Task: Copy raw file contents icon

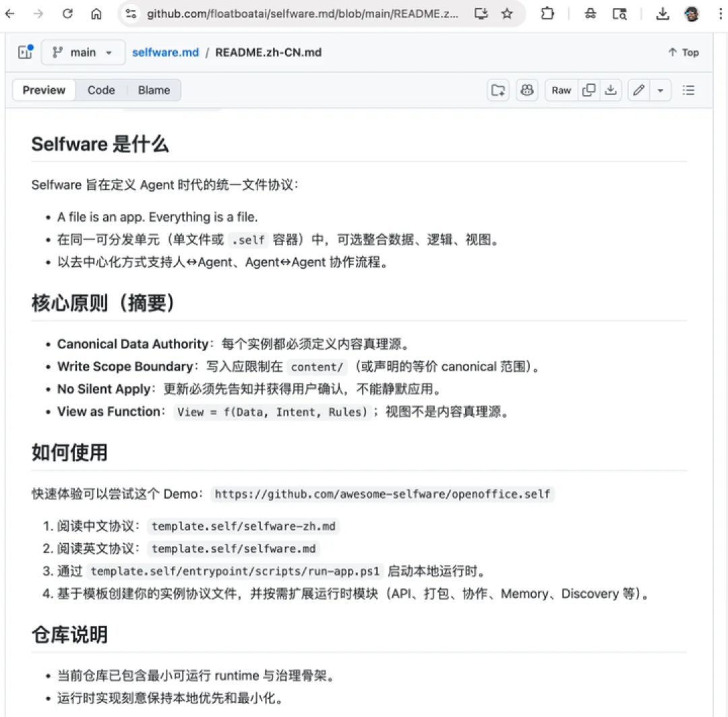Action: (588, 90)
